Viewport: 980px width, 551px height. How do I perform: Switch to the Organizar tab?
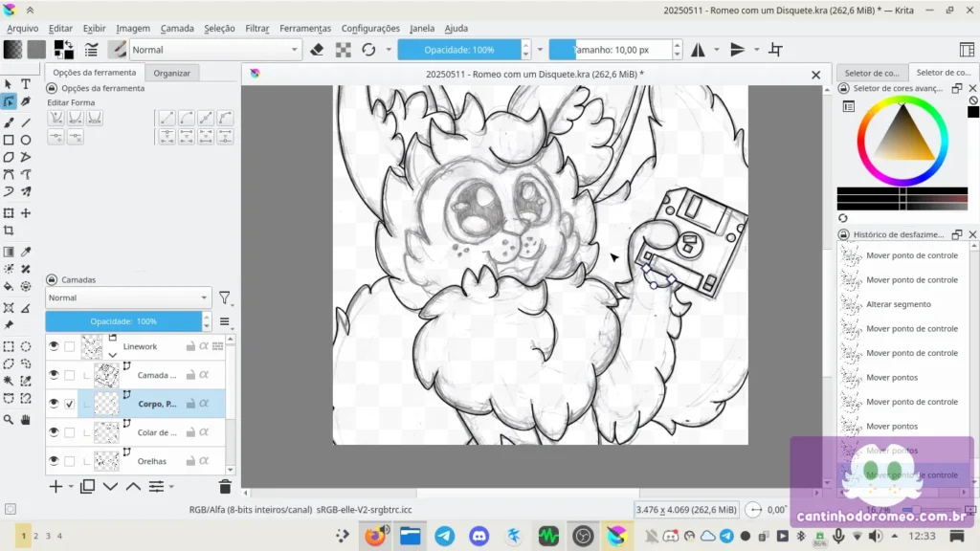click(172, 73)
